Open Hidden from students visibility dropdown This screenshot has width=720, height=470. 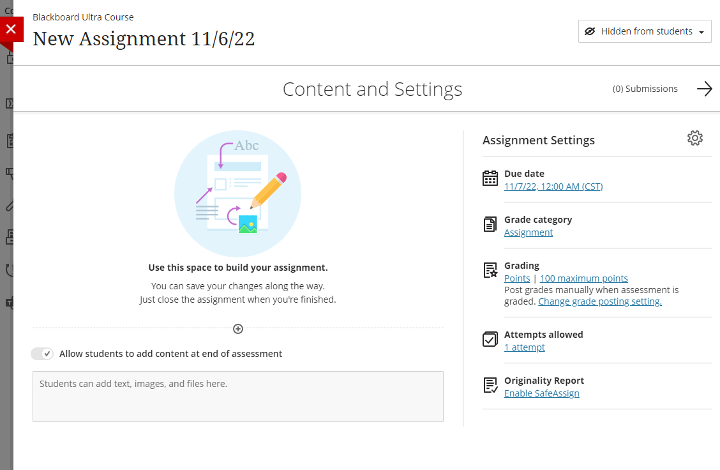[x=644, y=31]
